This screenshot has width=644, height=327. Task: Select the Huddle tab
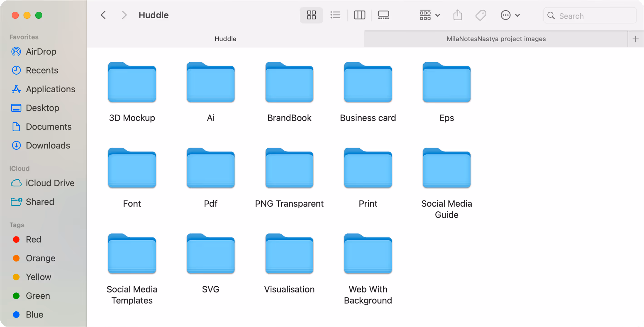pos(225,39)
